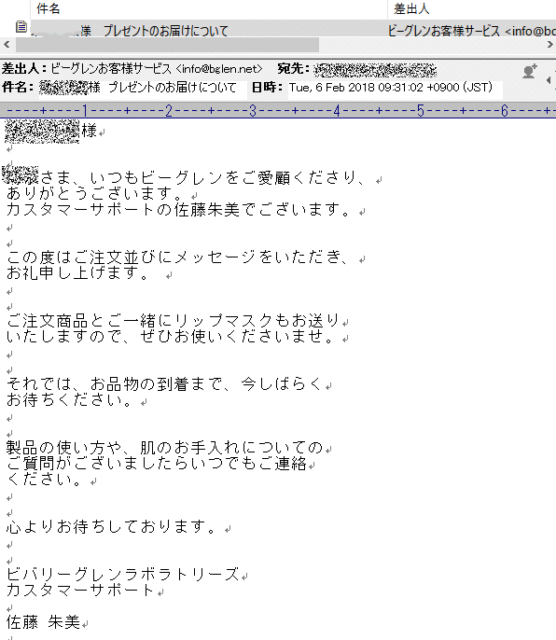Click the list scrollbar left arrow

[7, 44]
